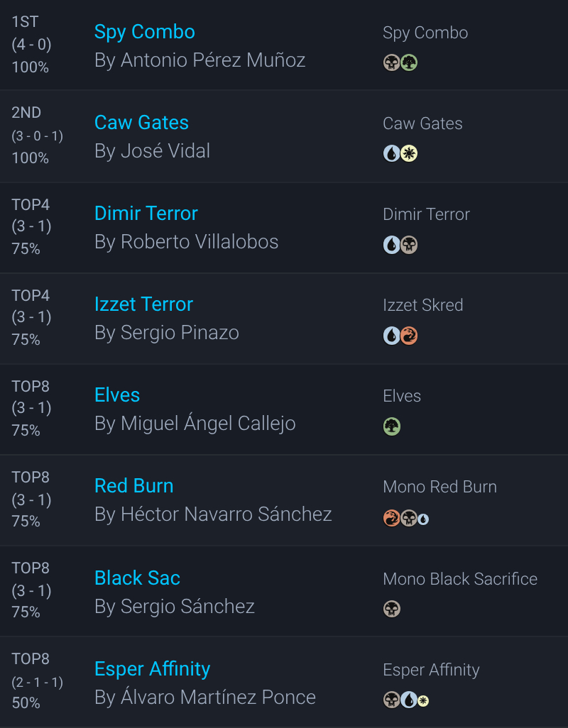
Task: Open the Spy Combo deck link
Action: [x=144, y=32]
